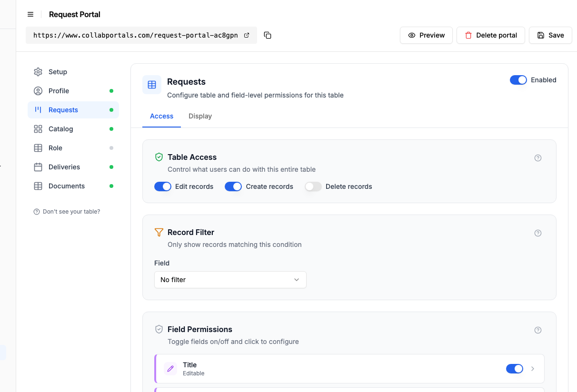Expand the Title field configuration chevron

point(533,369)
